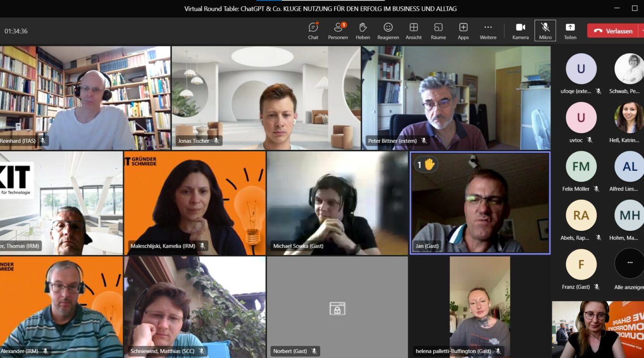Click the meeting timer 01:34:36

16,31
